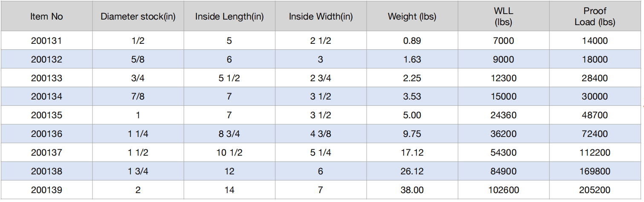This screenshot has width=644, height=202.
Task: Select the 24360 WLL value
Action: tap(503, 115)
